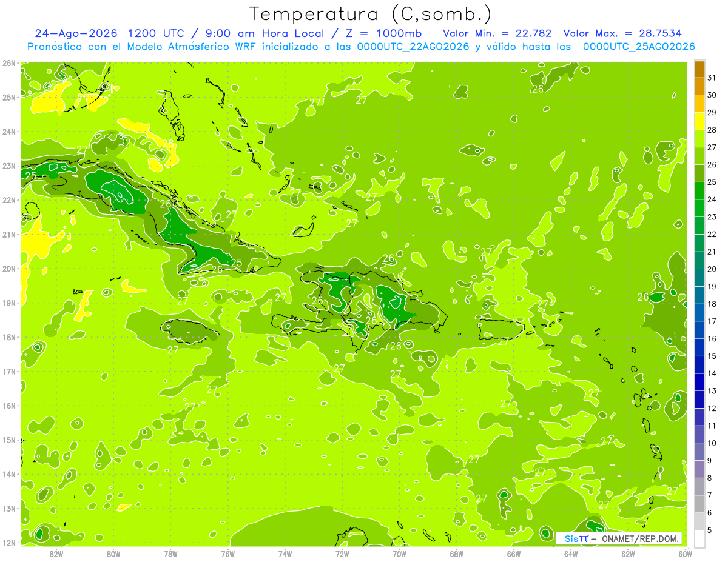Click the color scale label '31'
Viewport: 728px width, 562px height.
(712, 77)
